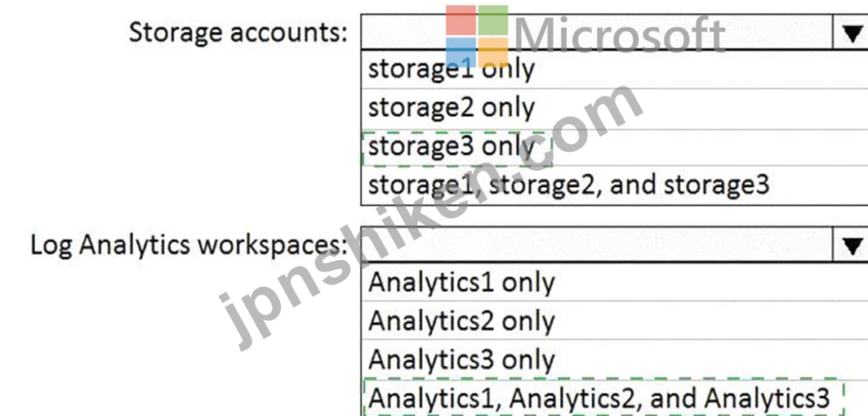The width and height of the screenshot is (868, 416).
Task: Choose the 'Analytics2 only' option
Action: [615, 320]
